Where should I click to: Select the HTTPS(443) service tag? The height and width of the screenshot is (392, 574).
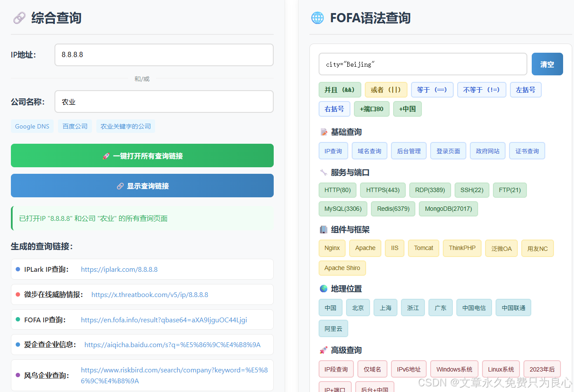[x=383, y=190]
